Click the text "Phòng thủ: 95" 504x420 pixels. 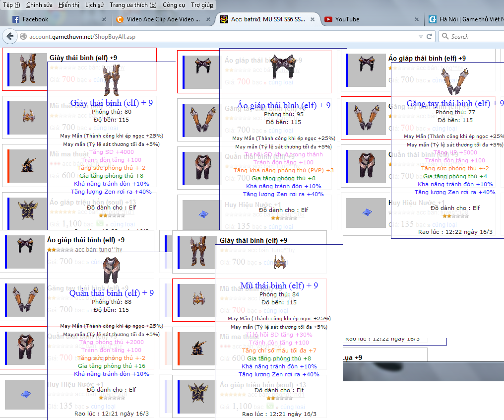(x=284, y=115)
